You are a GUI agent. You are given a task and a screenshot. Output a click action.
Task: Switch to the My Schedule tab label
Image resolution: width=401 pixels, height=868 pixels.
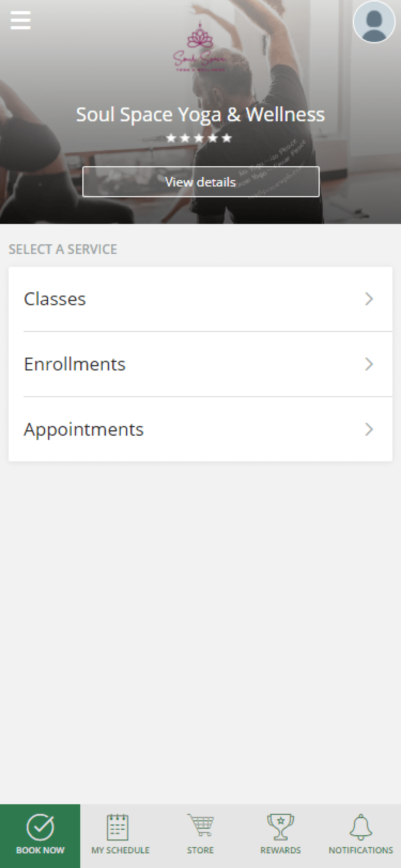[x=120, y=850]
